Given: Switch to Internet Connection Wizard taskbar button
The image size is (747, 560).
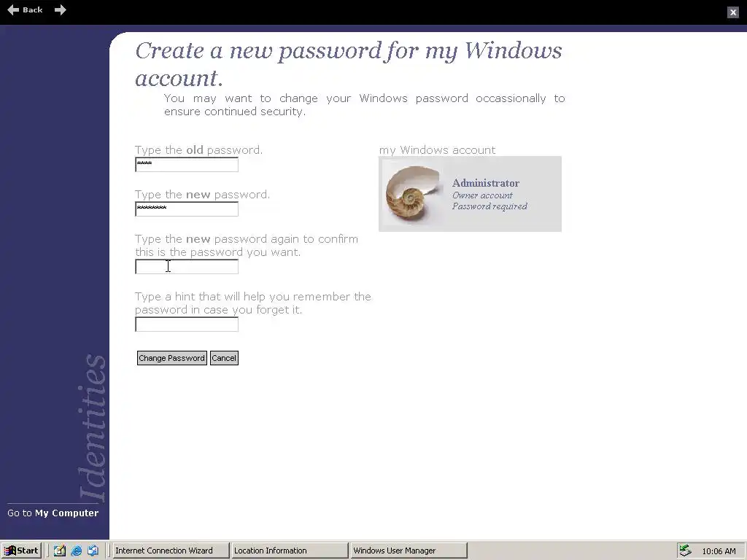Looking at the screenshot, I should tap(171, 551).
